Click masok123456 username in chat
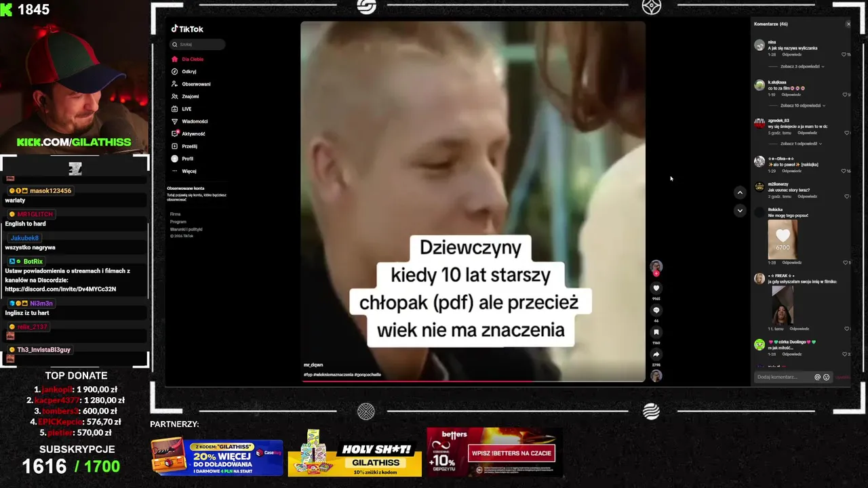This screenshot has height=488, width=868. pyautogui.click(x=50, y=191)
